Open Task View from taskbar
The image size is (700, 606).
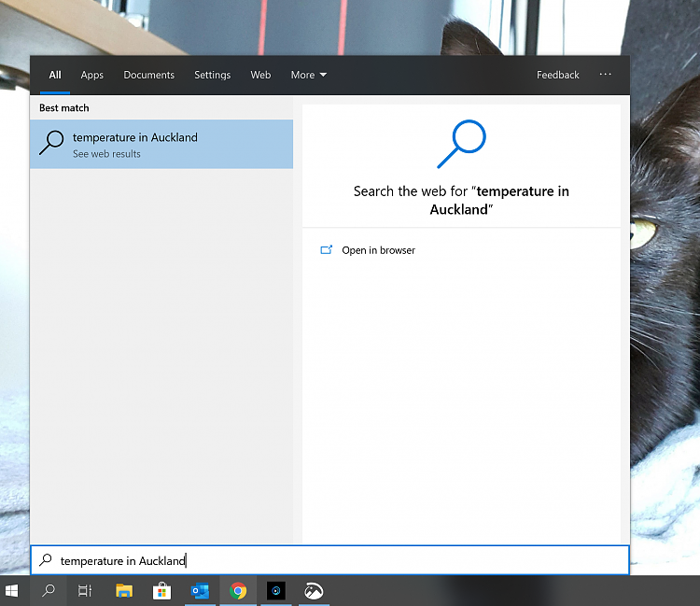click(x=85, y=591)
